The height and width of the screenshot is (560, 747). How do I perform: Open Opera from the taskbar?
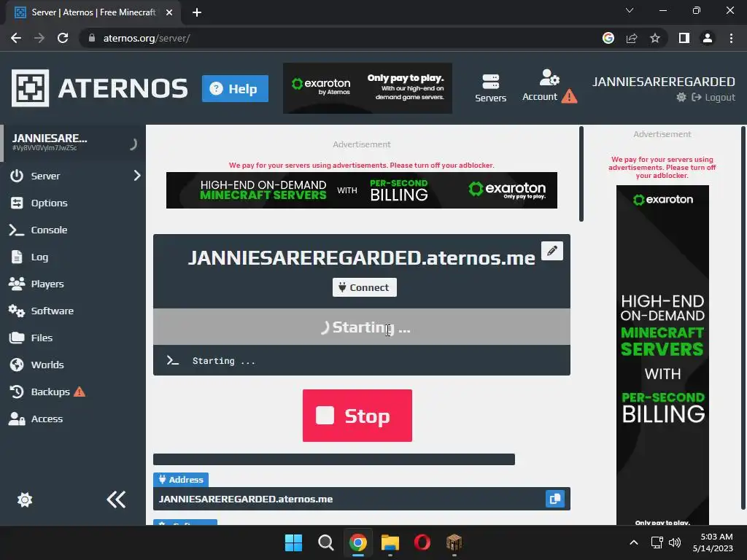coord(422,542)
